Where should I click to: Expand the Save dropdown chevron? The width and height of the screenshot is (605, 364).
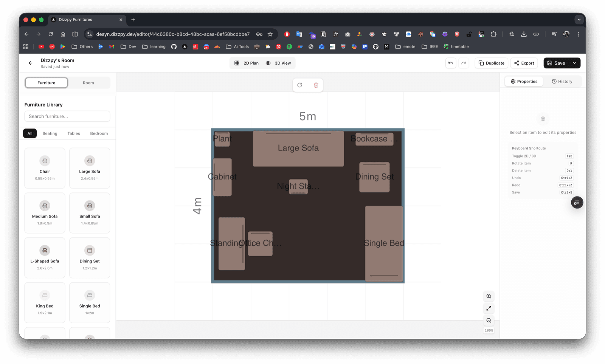(x=575, y=63)
